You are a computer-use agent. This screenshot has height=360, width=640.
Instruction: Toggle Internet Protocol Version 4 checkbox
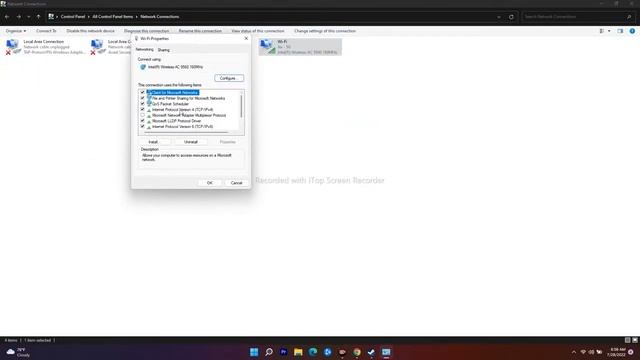pyautogui.click(x=142, y=110)
